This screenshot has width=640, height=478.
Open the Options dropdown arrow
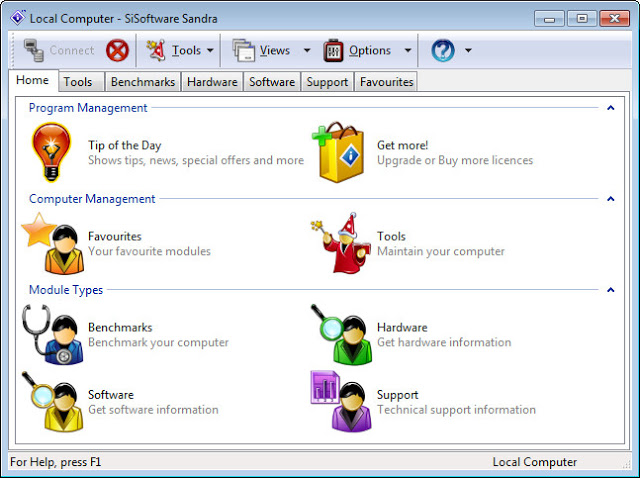[x=408, y=51]
